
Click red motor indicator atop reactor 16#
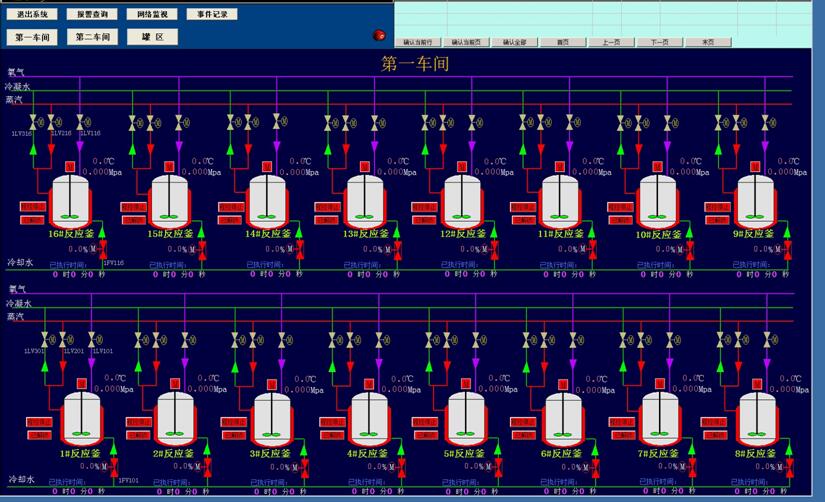(x=70, y=167)
